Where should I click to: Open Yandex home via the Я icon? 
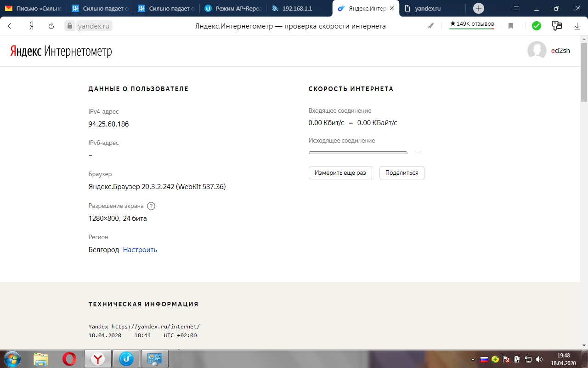(x=31, y=26)
